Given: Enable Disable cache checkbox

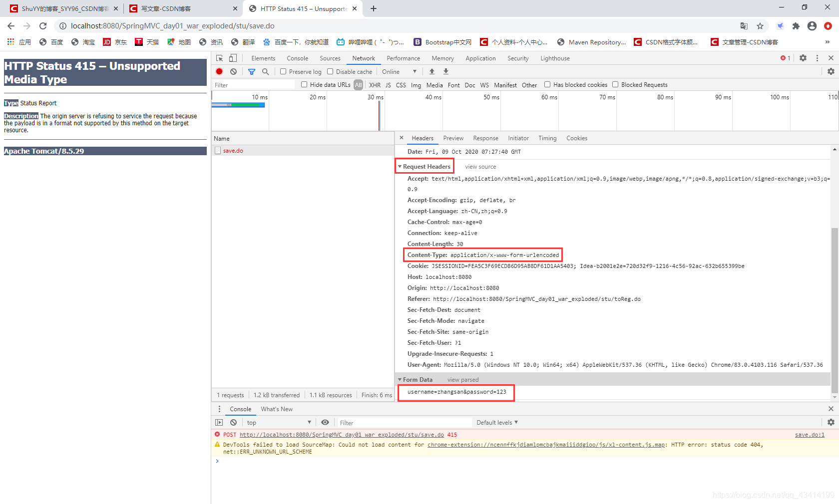Looking at the screenshot, I should (x=330, y=72).
